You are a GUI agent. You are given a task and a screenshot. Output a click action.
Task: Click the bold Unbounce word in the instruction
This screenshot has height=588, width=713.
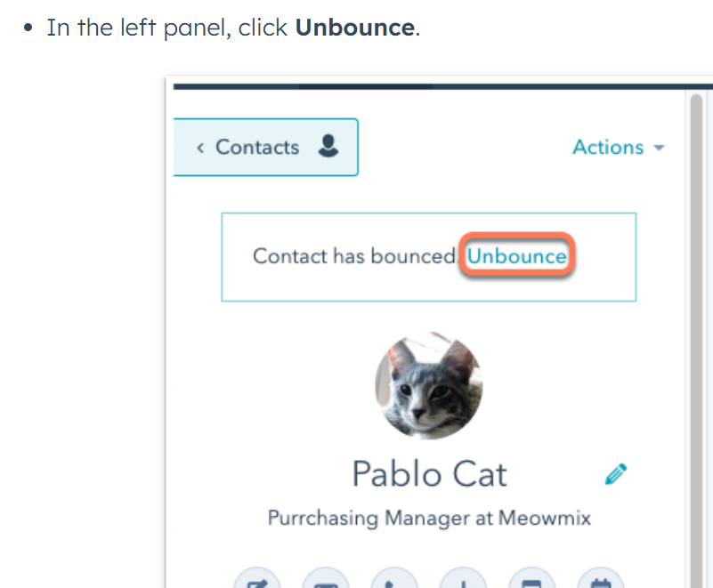(354, 28)
